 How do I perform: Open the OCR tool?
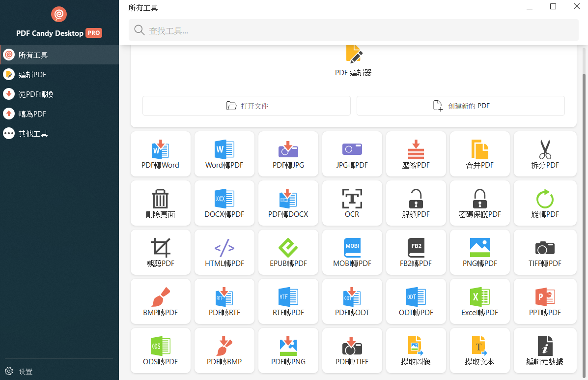(352, 203)
